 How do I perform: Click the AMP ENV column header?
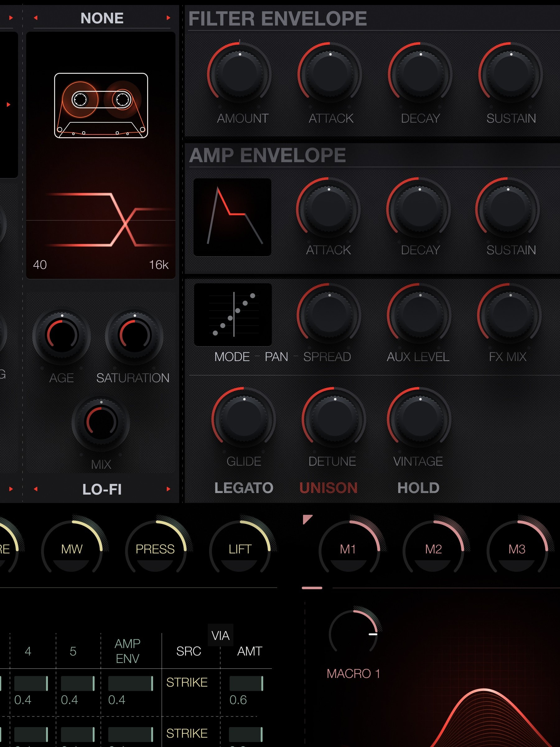127,651
